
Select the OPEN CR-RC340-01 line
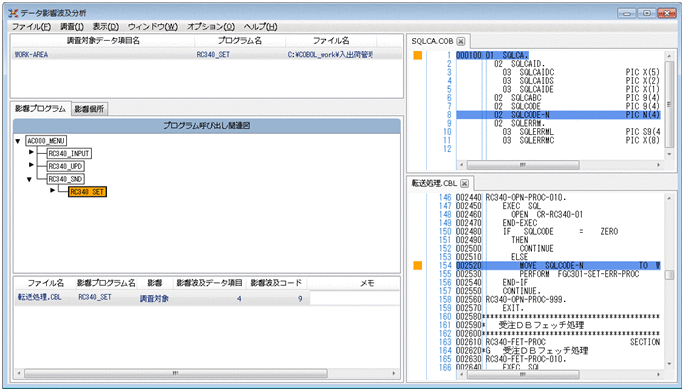pos(558,214)
